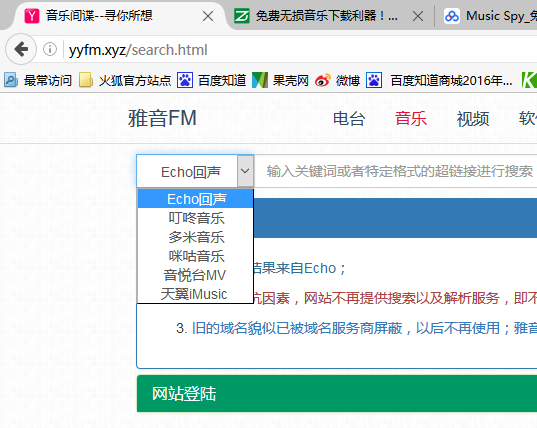Choose 天翼iMusic in the dropdown list
The height and width of the screenshot is (428, 537).
[x=196, y=294]
